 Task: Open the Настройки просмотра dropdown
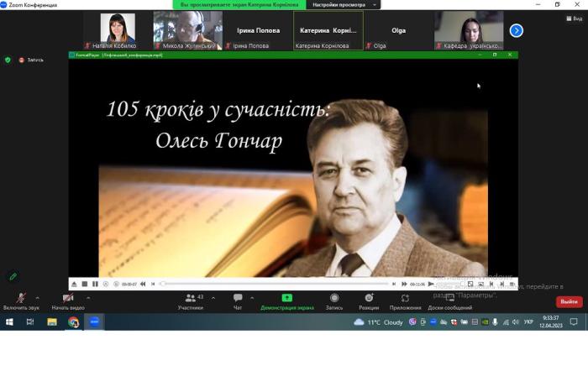coord(344,5)
